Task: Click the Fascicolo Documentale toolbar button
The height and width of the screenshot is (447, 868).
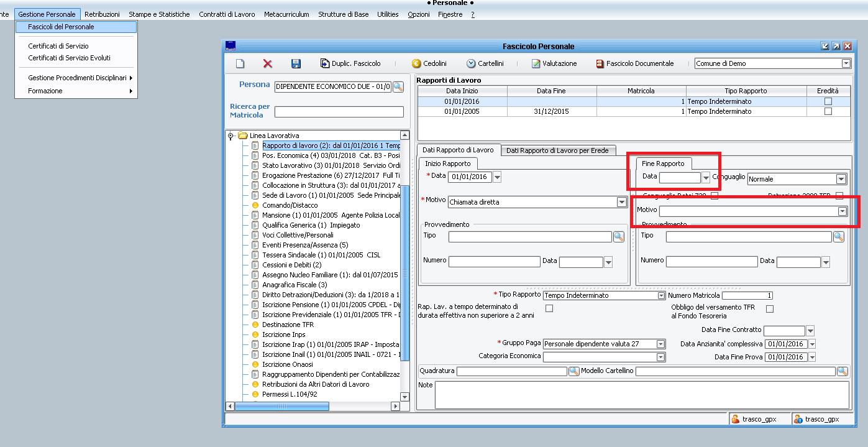Action: 634,63
